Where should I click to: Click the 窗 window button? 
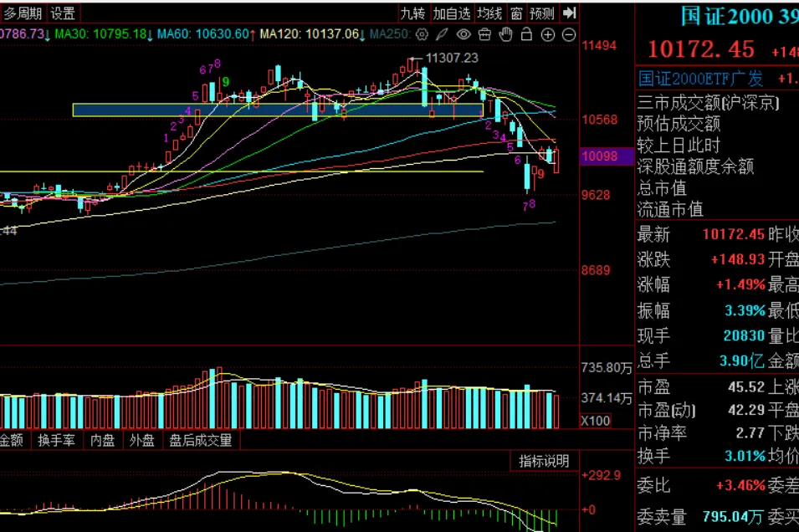[516, 13]
